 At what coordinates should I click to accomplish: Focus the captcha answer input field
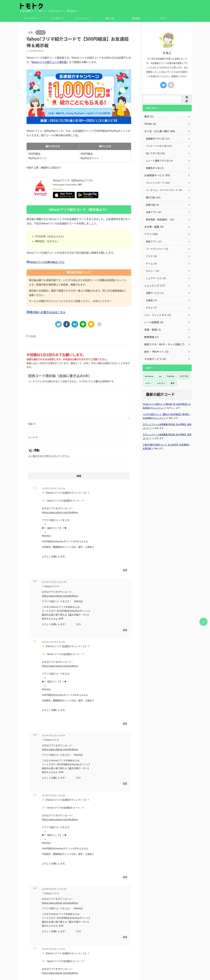[x=79, y=466]
